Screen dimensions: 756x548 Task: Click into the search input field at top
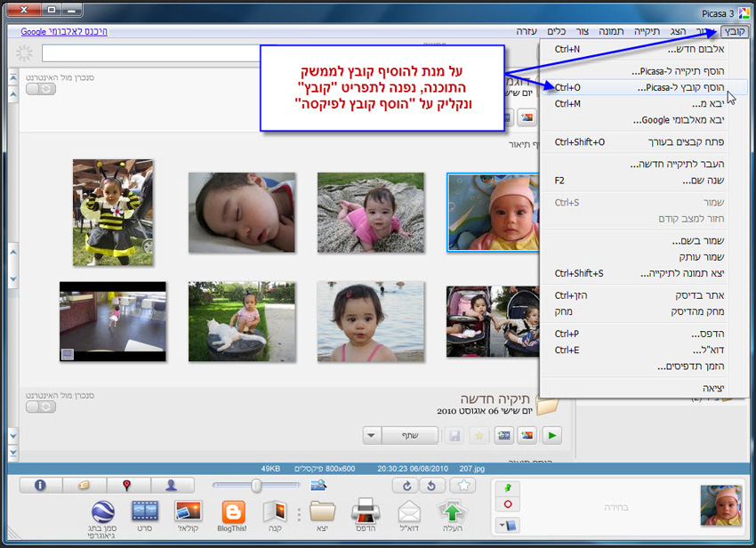(x=152, y=53)
